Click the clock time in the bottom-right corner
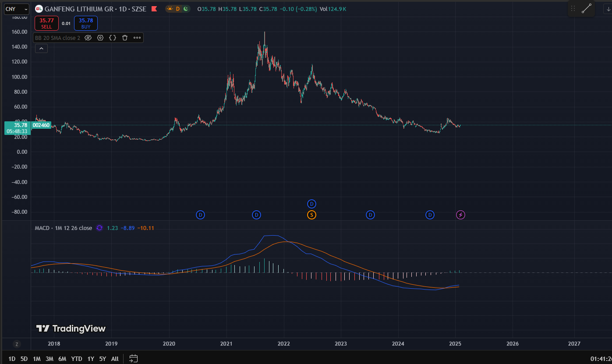The width and height of the screenshot is (612, 364). point(601,359)
